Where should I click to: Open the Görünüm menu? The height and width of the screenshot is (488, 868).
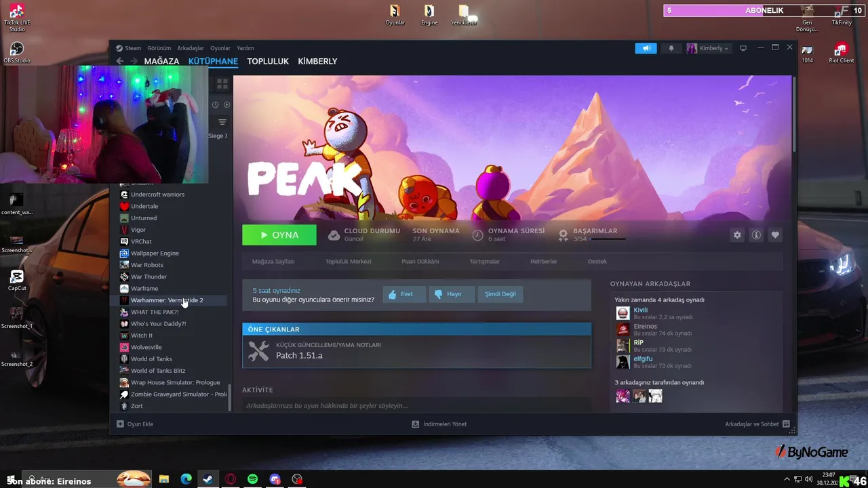point(159,48)
